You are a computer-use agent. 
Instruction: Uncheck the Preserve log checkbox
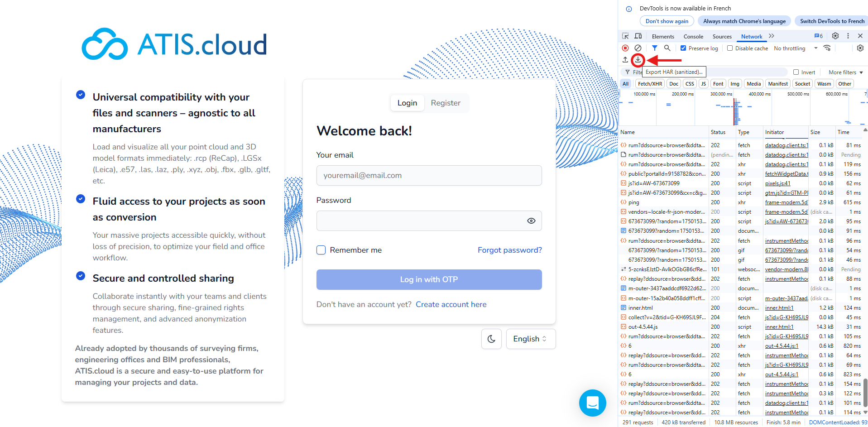click(683, 48)
